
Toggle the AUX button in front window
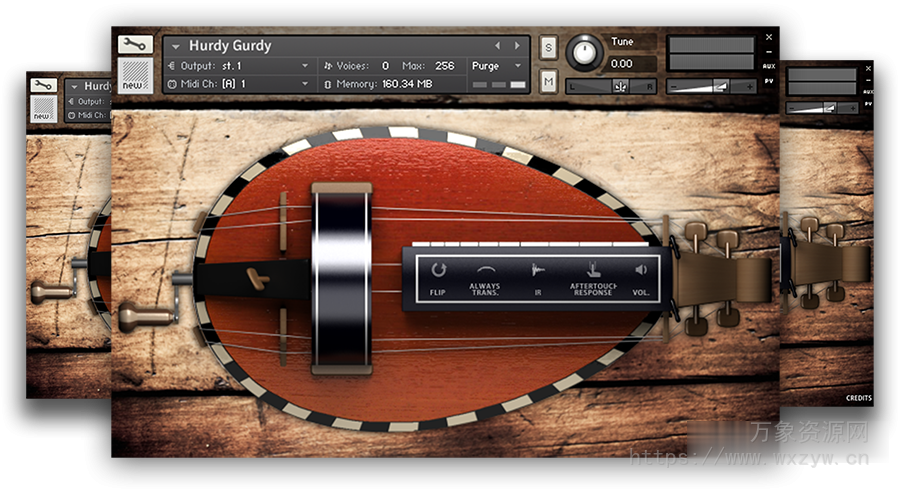point(769,67)
